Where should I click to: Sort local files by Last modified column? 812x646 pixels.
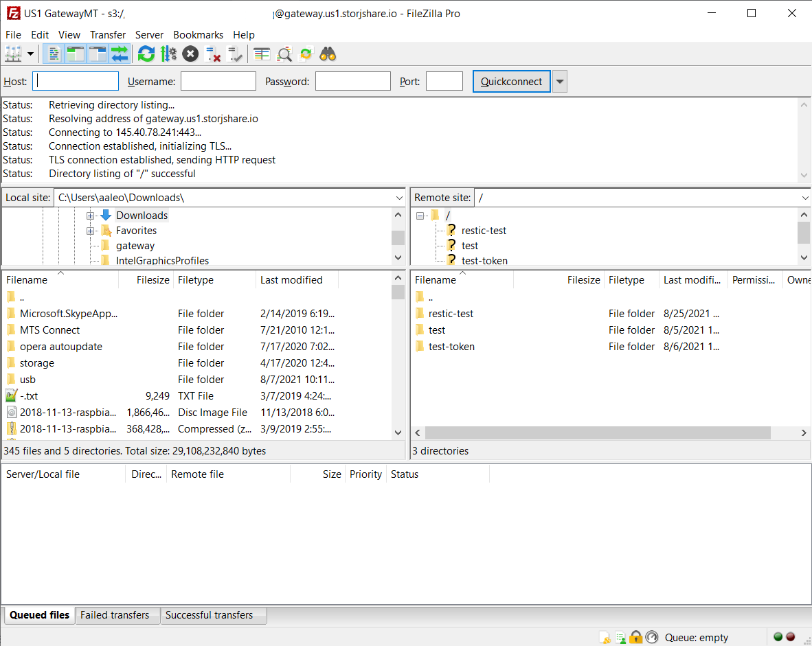coord(297,280)
